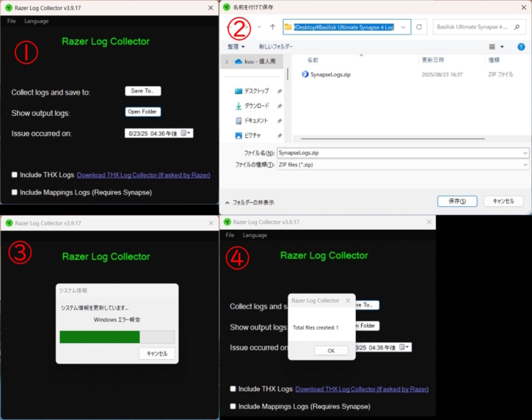
Task: Click the Save To... button in top-left window
Action: coord(142,91)
